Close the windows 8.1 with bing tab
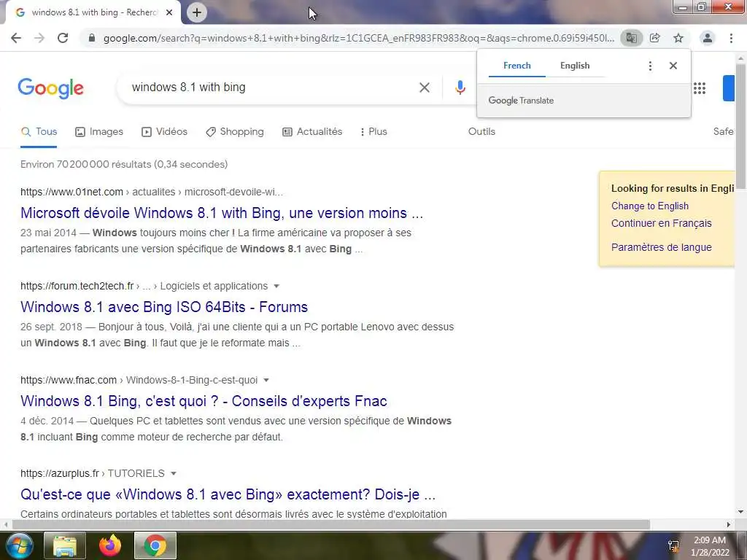This screenshot has width=747, height=560. (x=169, y=12)
